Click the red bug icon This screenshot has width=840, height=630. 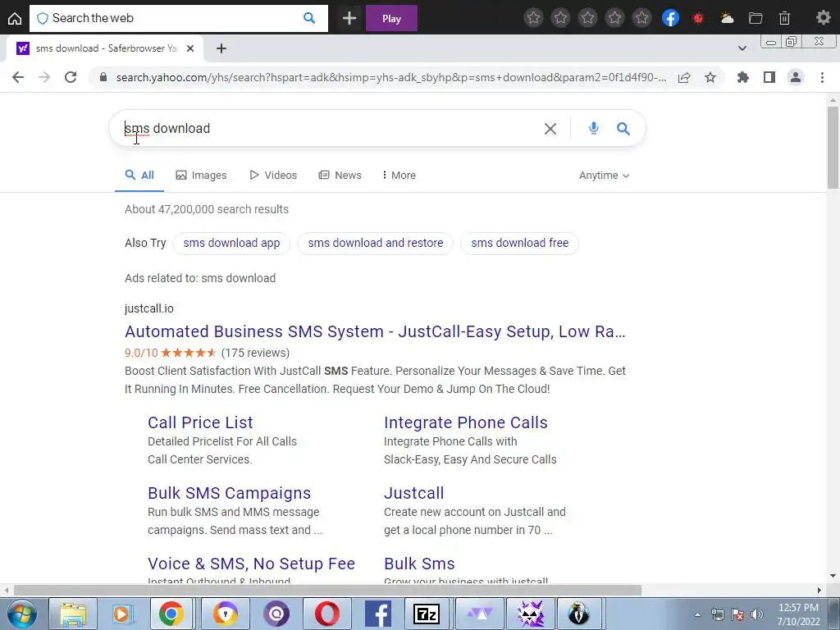[x=698, y=19]
